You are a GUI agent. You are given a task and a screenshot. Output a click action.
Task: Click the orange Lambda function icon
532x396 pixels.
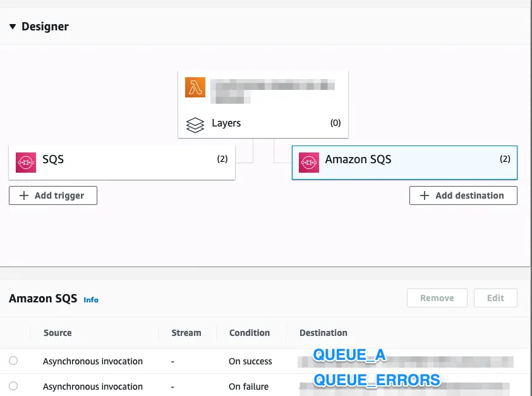(195, 87)
